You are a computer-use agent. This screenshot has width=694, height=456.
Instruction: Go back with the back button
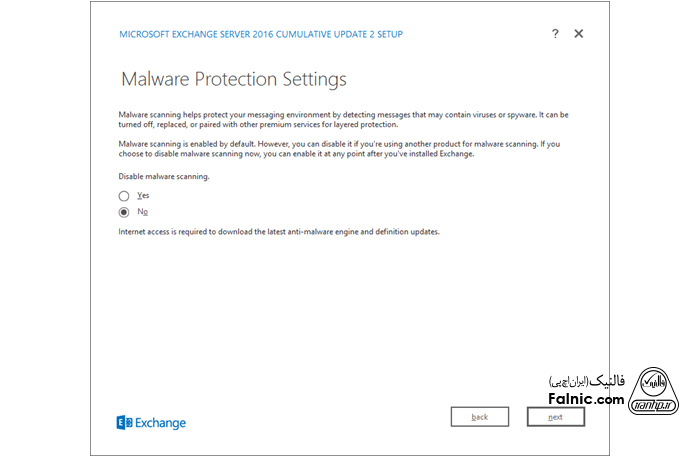[x=480, y=416]
